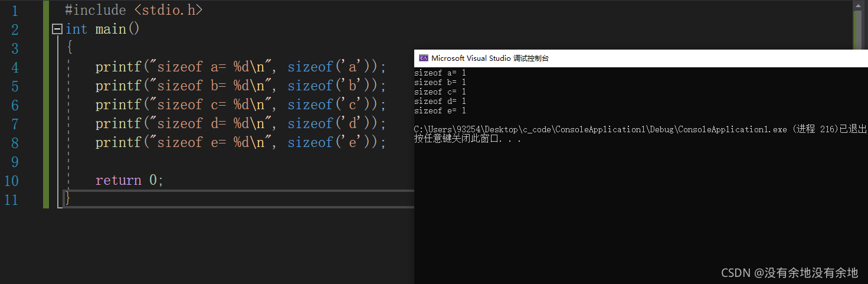Click the printf line for sizeof a

[x=241, y=67]
